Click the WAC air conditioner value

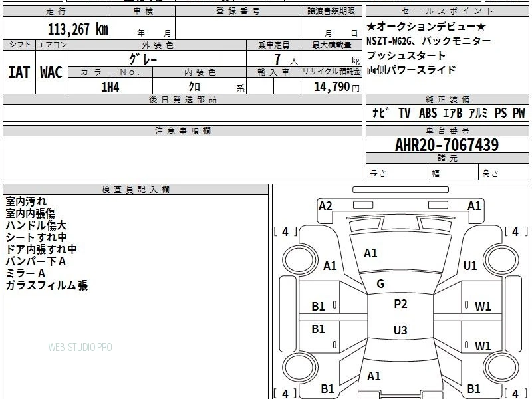click(51, 72)
